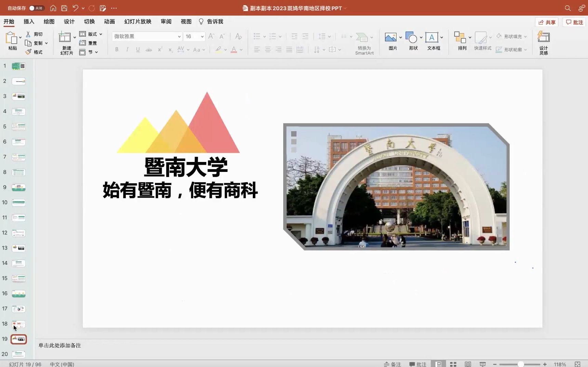Toggle subscript x₂ formatting

coord(170,50)
